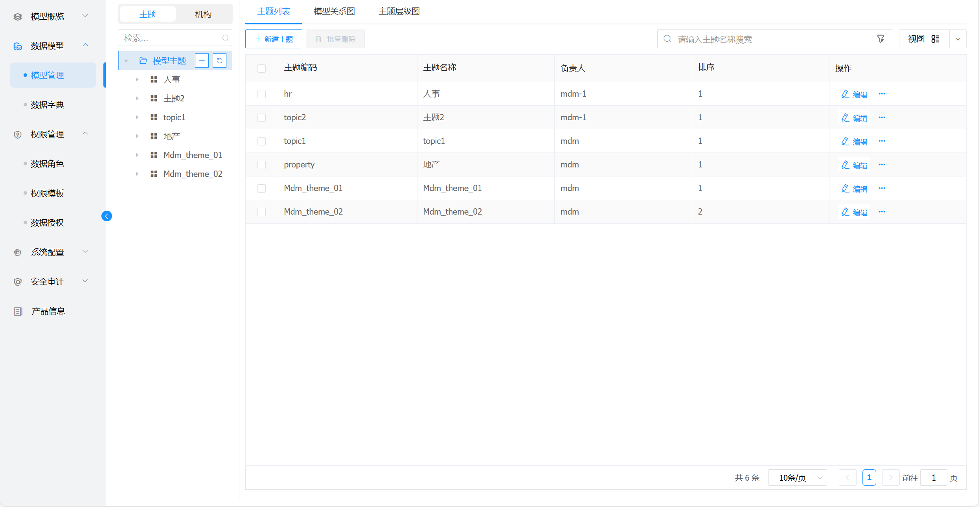Click the filter funnel icon in search box
980x507 pixels.
tap(881, 39)
